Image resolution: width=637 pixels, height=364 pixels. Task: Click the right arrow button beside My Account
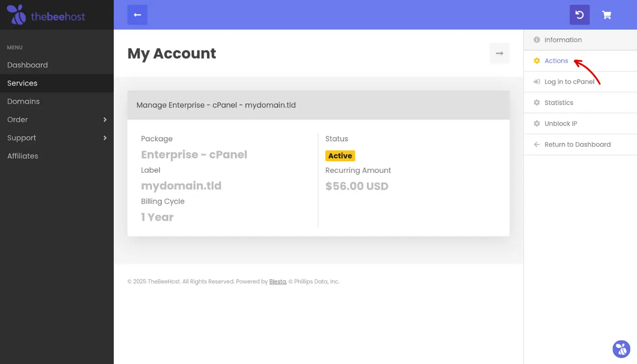point(499,53)
